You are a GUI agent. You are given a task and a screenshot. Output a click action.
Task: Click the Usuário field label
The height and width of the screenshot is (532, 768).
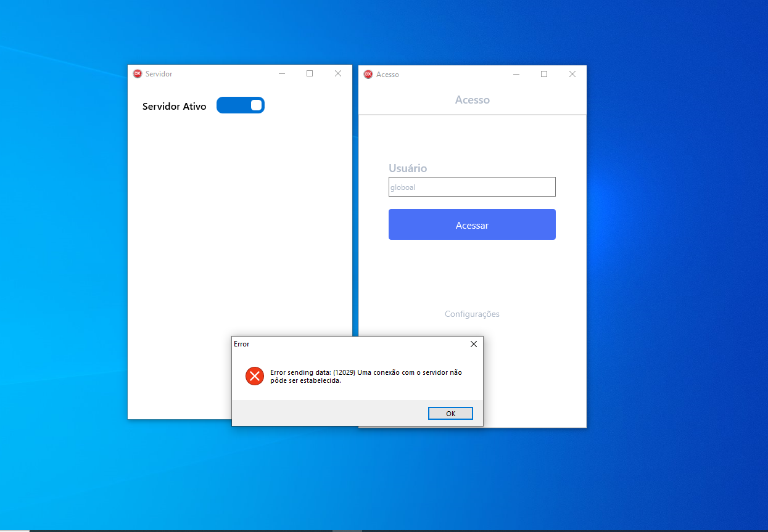coord(408,168)
